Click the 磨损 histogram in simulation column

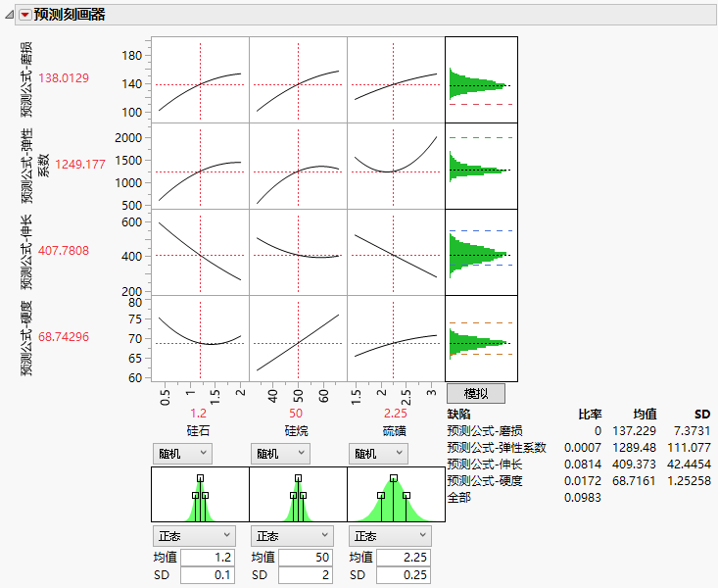(481, 79)
